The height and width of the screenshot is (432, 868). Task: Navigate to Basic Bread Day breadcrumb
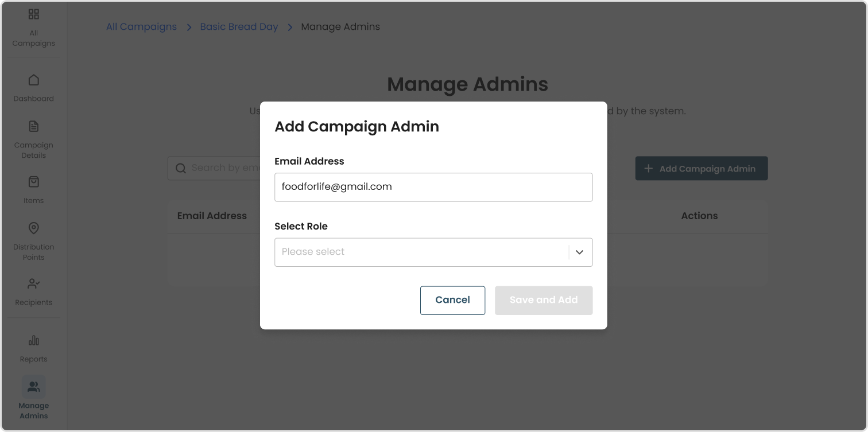239,27
